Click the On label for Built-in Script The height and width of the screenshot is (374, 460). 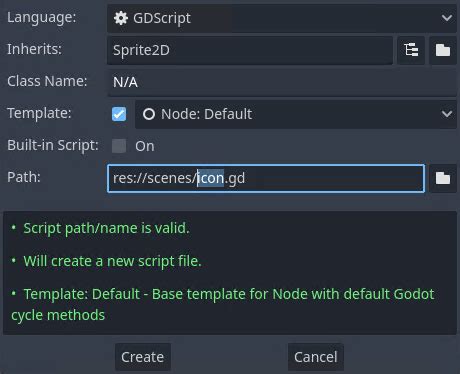coord(145,146)
